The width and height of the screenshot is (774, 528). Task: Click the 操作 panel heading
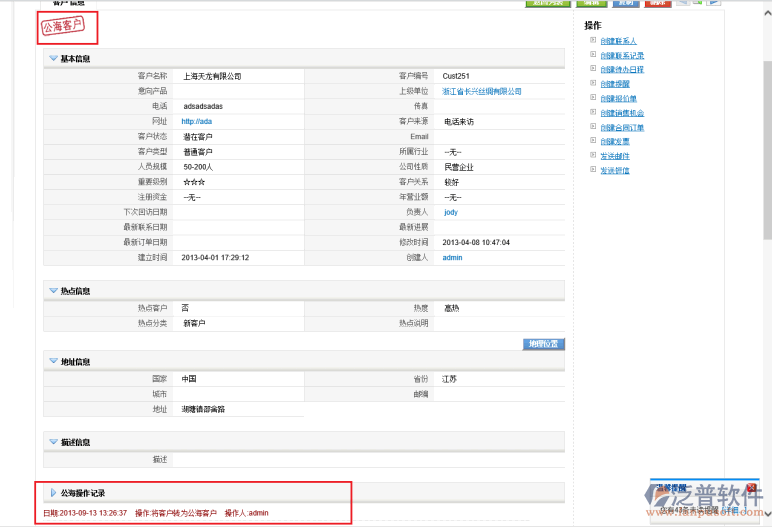[x=593, y=25]
